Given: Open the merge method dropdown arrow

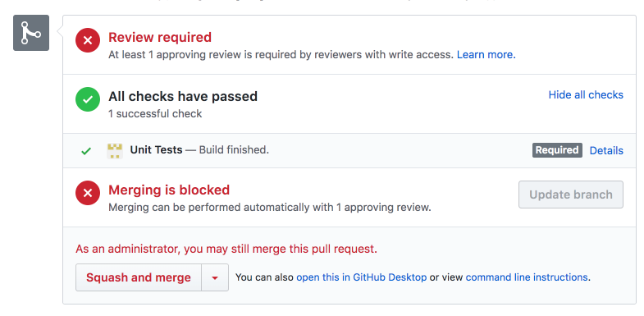Looking at the screenshot, I should (x=215, y=277).
